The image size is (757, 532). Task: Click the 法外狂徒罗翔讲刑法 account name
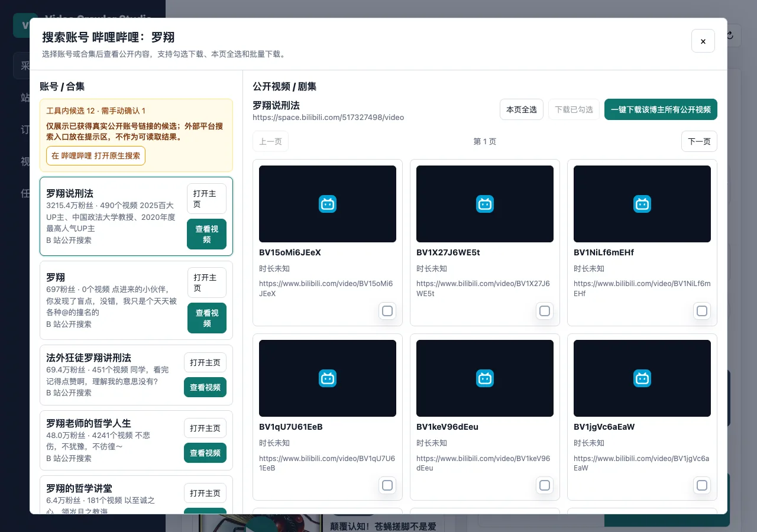click(x=89, y=358)
